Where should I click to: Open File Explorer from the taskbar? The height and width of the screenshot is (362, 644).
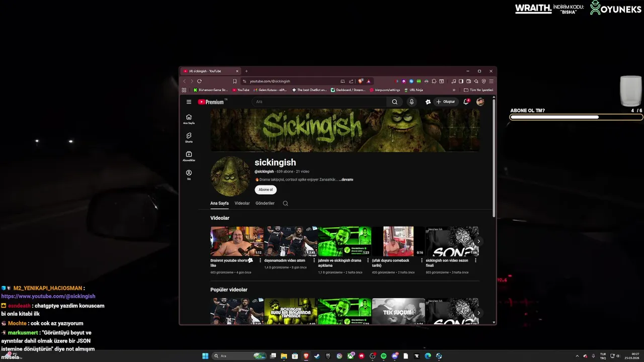[x=284, y=356]
